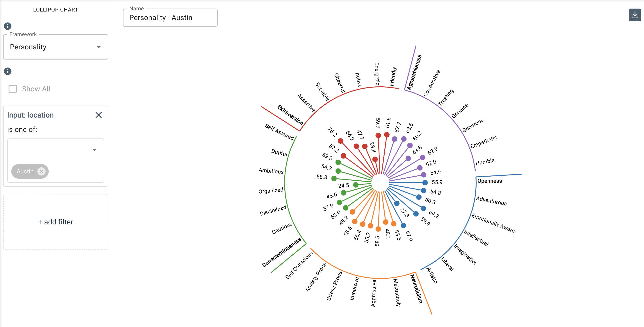This screenshot has height=327, width=644.
Task: Click the Austin filter chip
Action: (25, 171)
